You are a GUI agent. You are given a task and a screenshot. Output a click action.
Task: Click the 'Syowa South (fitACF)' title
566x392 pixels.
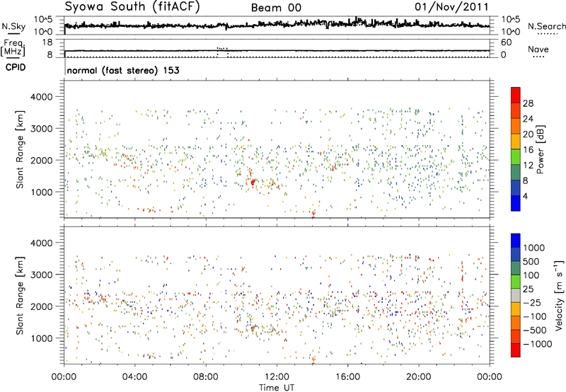(x=132, y=7)
